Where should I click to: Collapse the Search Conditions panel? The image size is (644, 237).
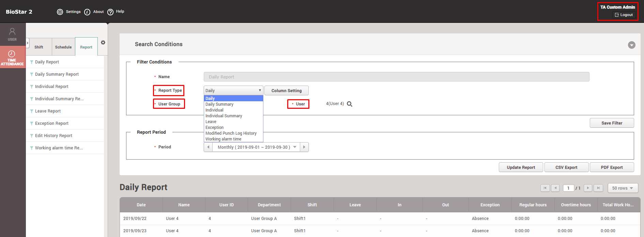point(631,45)
